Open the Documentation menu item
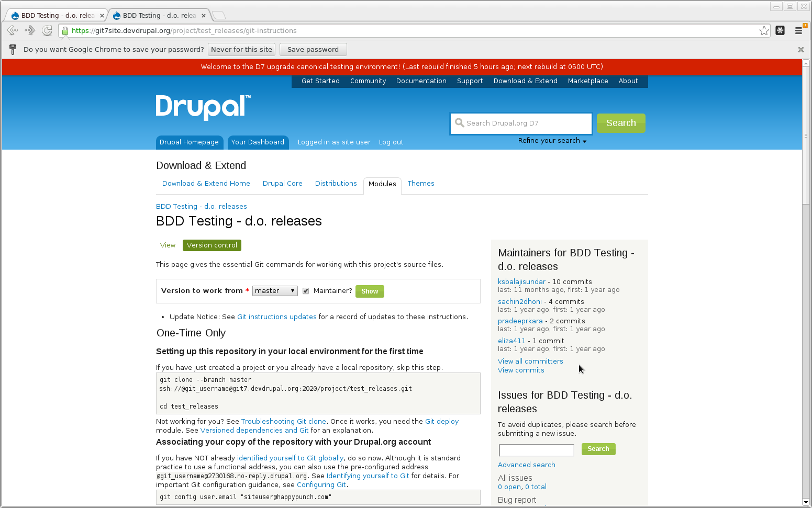The image size is (812, 508). (x=421, y=81)
